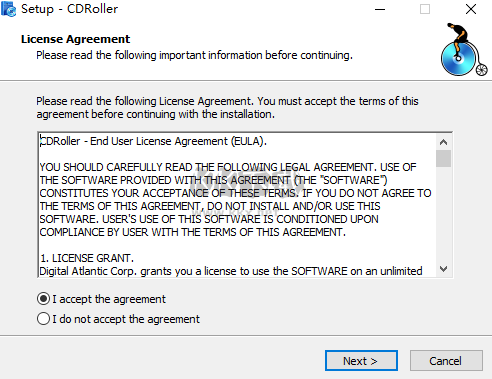492x379 pixels.
Task: Click the disabled maximize window button
Action: pyautogui.click(x=425, y=9)
